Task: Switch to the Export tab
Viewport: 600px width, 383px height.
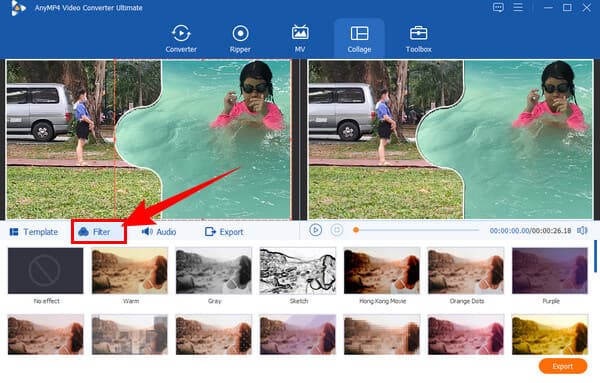Action: pos(224,232)
